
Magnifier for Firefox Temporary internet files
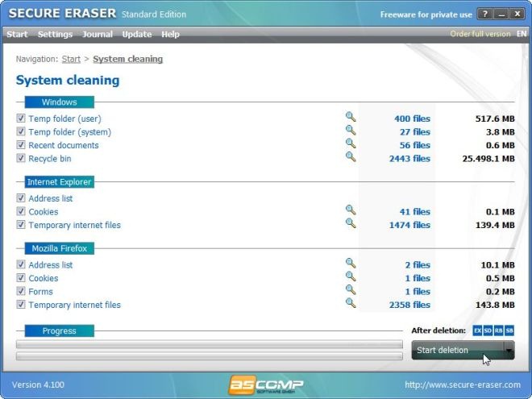[351, 303]
